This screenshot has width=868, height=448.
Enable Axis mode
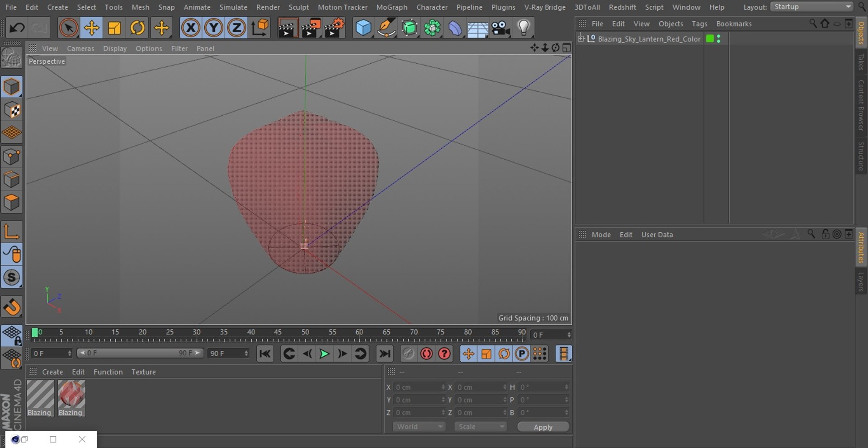coord(11,231)
